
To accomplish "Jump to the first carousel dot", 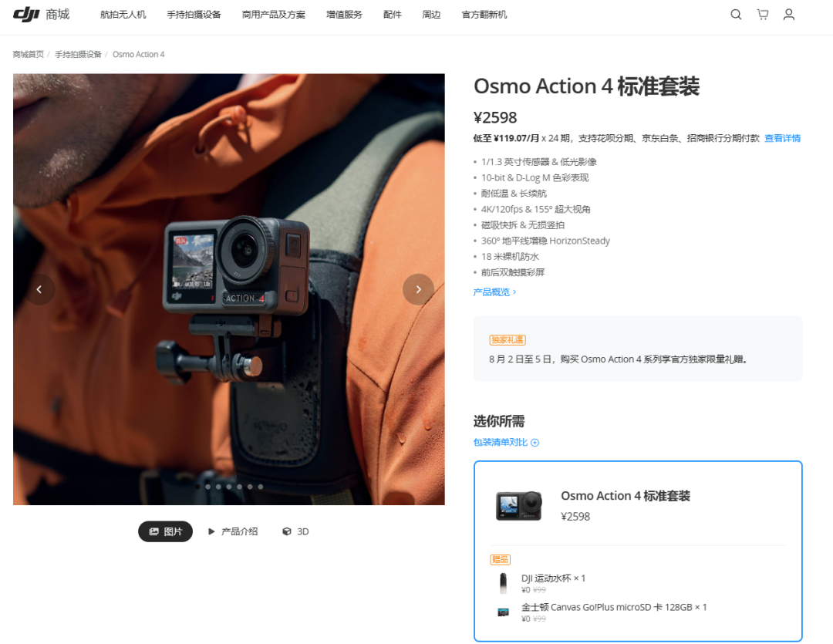I will pos(197,487).
